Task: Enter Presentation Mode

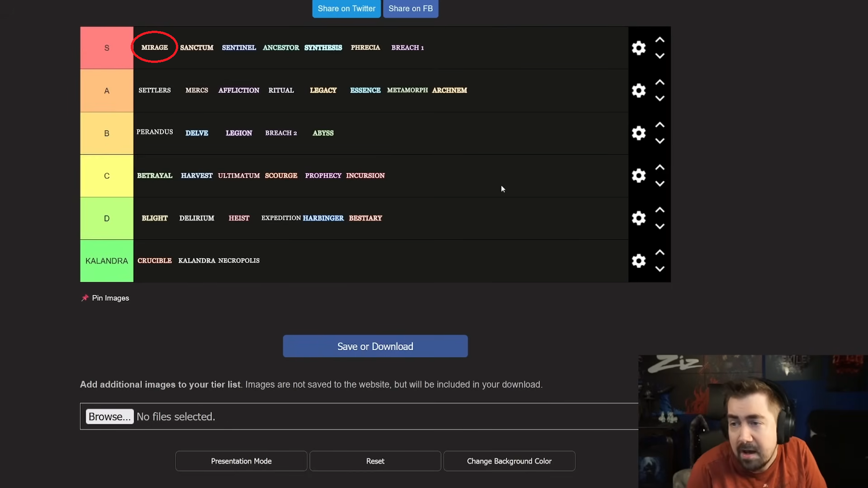Action: pyautogui.click(x=241, y=461)
